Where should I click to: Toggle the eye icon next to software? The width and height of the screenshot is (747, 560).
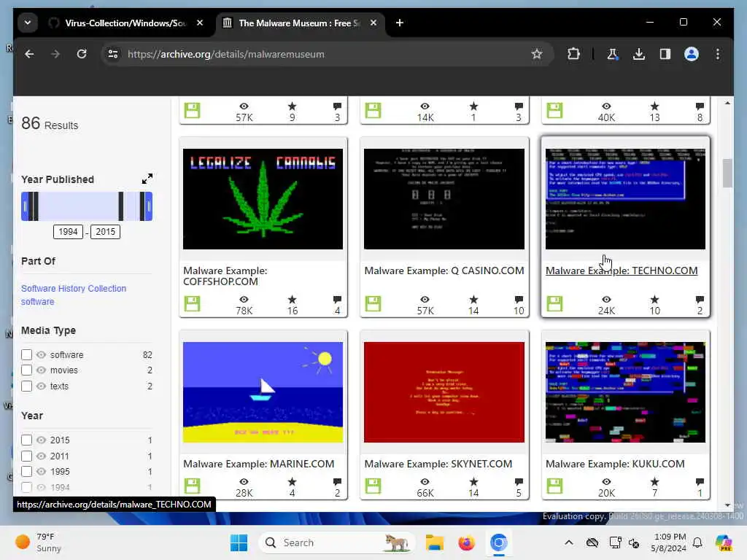click(42, 355)
